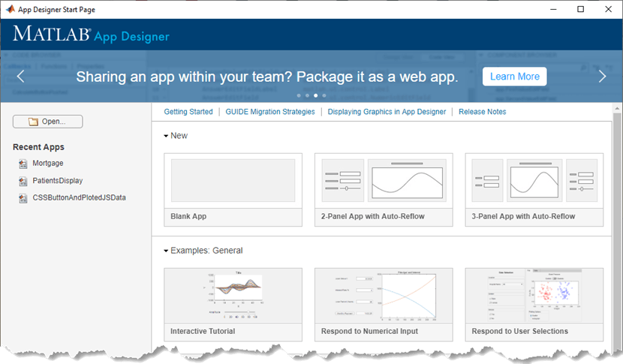Create a 2-Panel App with Auto-Reflow
The height and width of the screenshot is (364, 623).
click(x=384, y=190)
